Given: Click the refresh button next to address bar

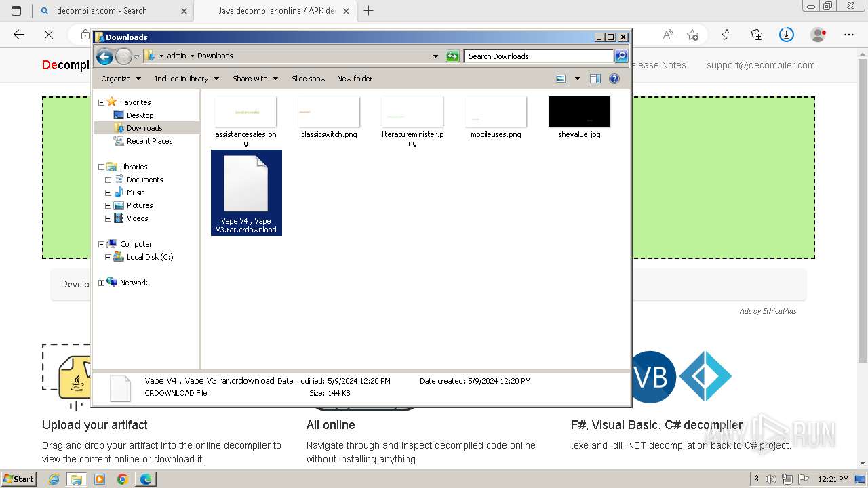Looking at the screenshot, I should coord(452,56).
